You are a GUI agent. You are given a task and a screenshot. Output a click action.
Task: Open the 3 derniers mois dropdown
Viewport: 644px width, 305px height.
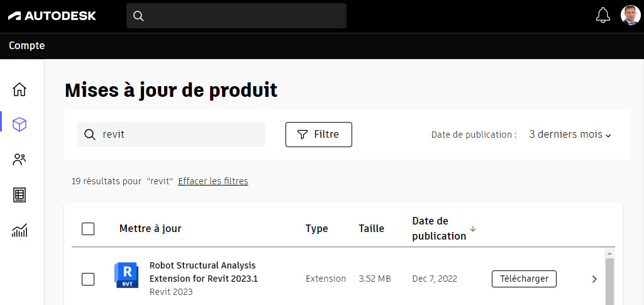coord(570,135)
